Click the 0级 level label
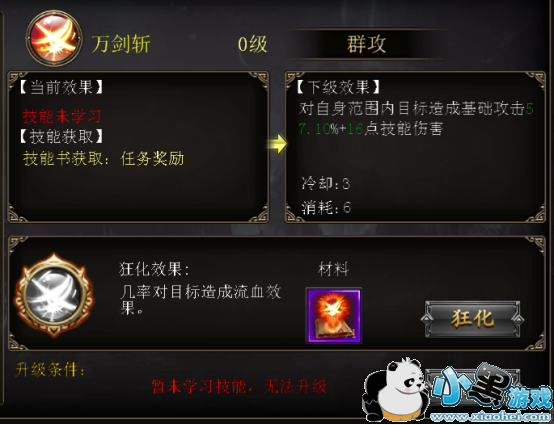The height and width of the screenshot is (425, 554). 252,45
